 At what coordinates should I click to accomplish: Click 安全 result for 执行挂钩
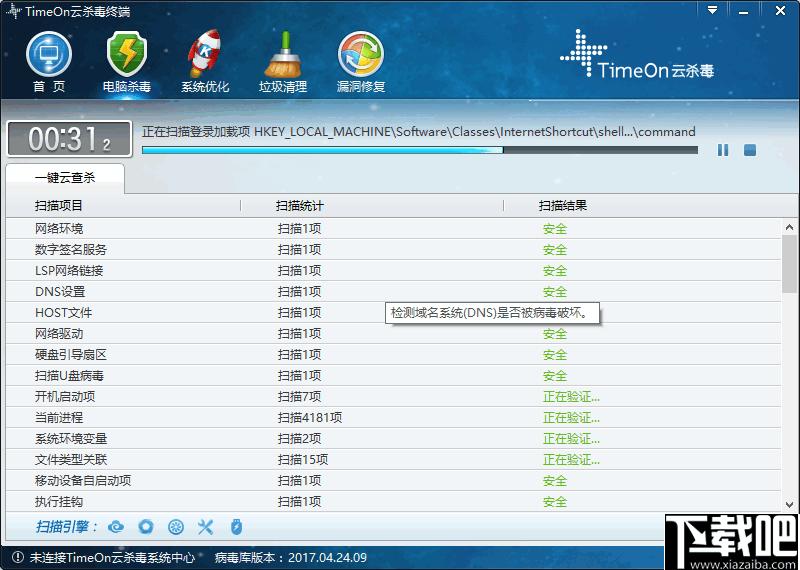click(555, 502)
